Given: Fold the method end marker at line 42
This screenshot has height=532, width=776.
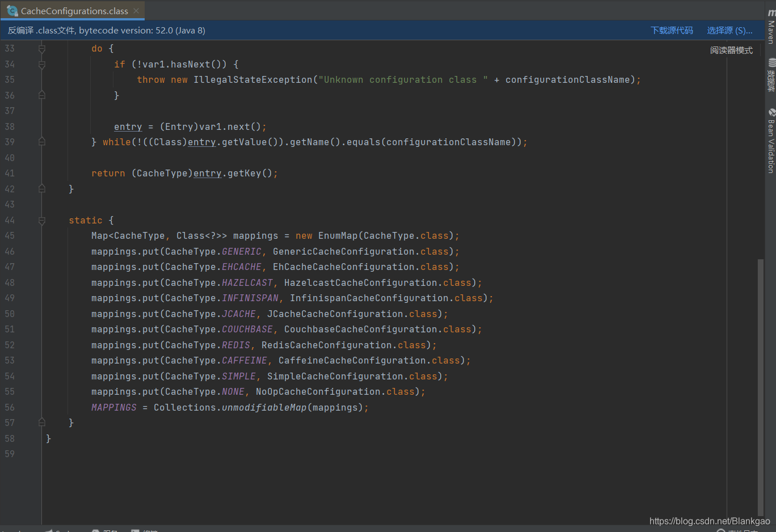Looking at the screenshot, I should pyautogui.click(x=41, y=189).
